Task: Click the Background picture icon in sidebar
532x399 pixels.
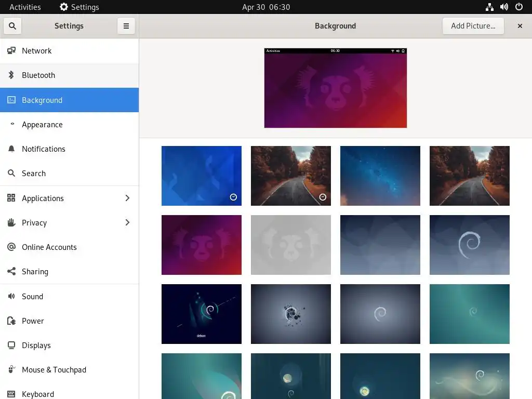Action: coord(11,100)
